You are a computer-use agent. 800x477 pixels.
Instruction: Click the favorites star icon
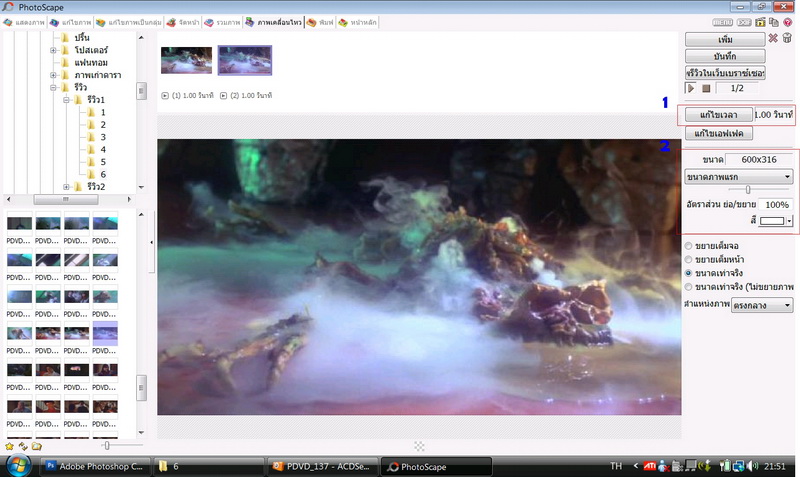(x=9, y=446)
